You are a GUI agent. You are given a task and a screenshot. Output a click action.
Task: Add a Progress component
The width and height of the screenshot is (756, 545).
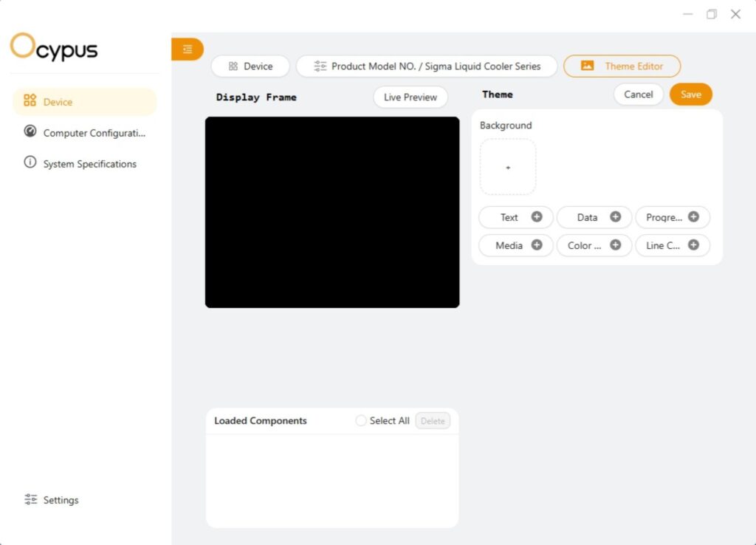click(673, 217)
